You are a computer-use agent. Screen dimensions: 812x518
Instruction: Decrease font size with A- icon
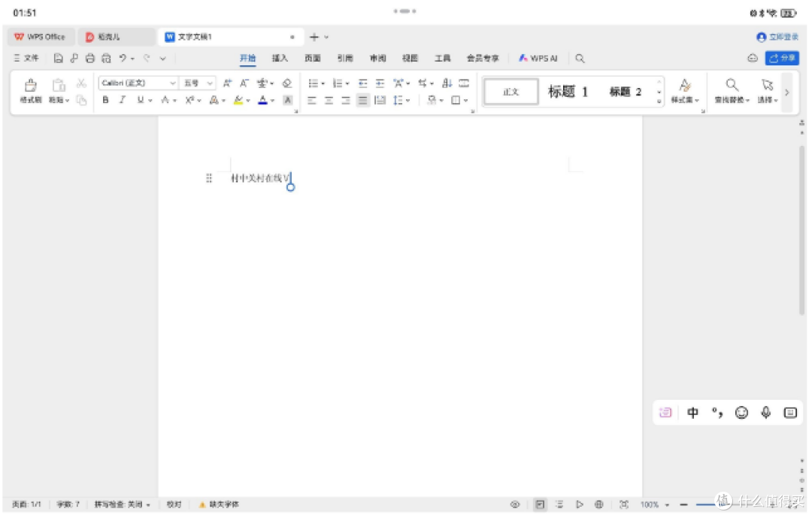[244, 83]
